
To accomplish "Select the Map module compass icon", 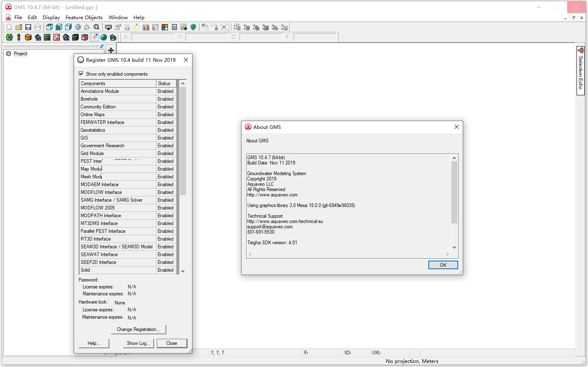I will [94, 37].
